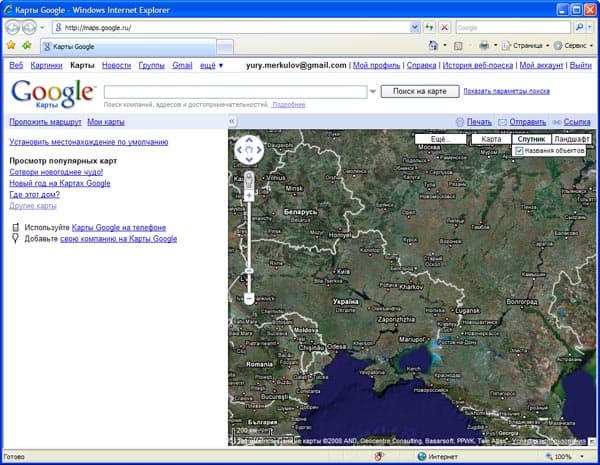Open the zoom level dropdown in status bar
600x465 pixels.
(x=582, y=456)
